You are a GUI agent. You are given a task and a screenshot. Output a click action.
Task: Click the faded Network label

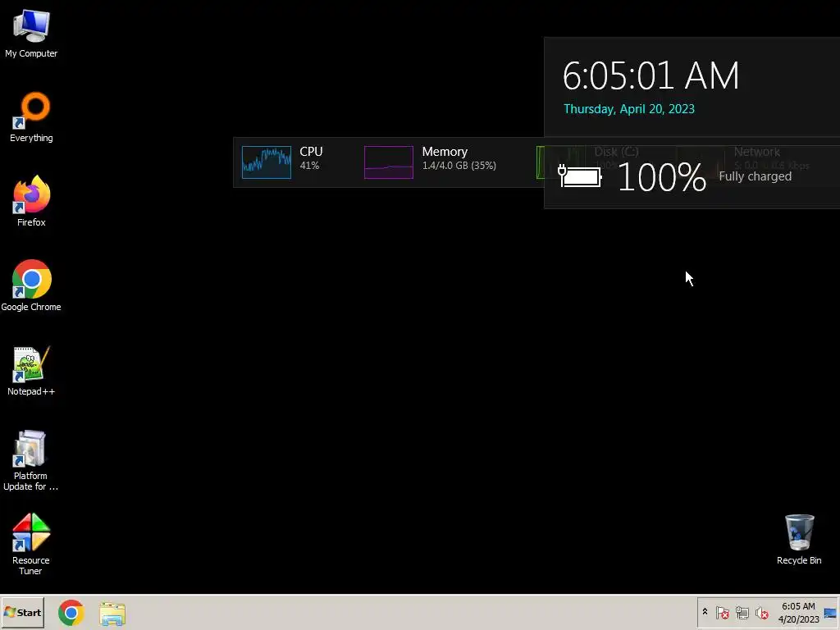tap(756, 152)
